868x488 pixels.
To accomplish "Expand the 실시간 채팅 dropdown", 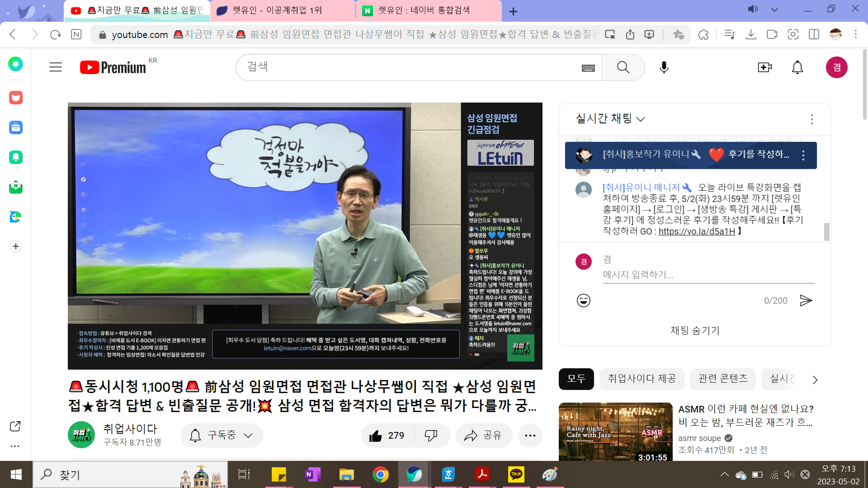I will (x=610, y=119).
